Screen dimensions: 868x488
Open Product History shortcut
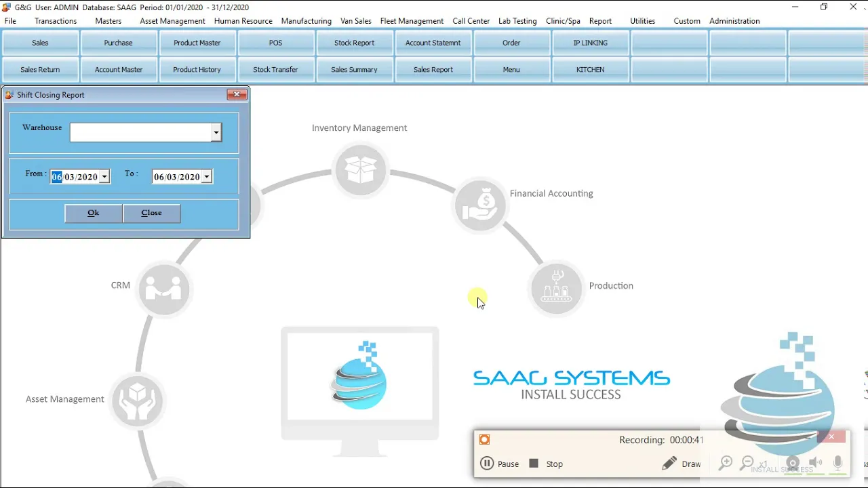[x=197, y=70]
